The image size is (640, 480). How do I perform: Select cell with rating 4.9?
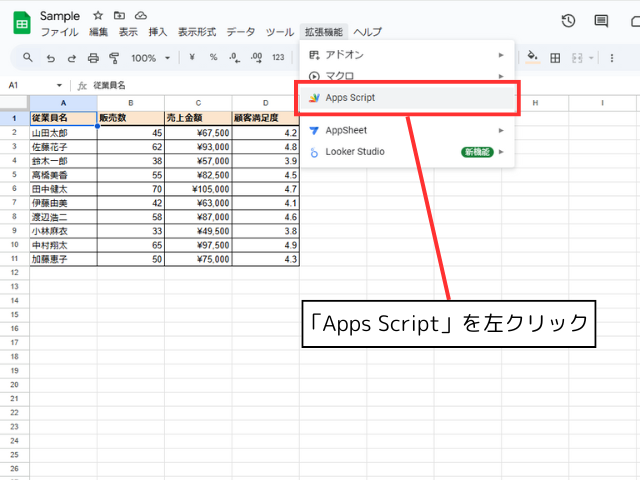pos(265,245)
